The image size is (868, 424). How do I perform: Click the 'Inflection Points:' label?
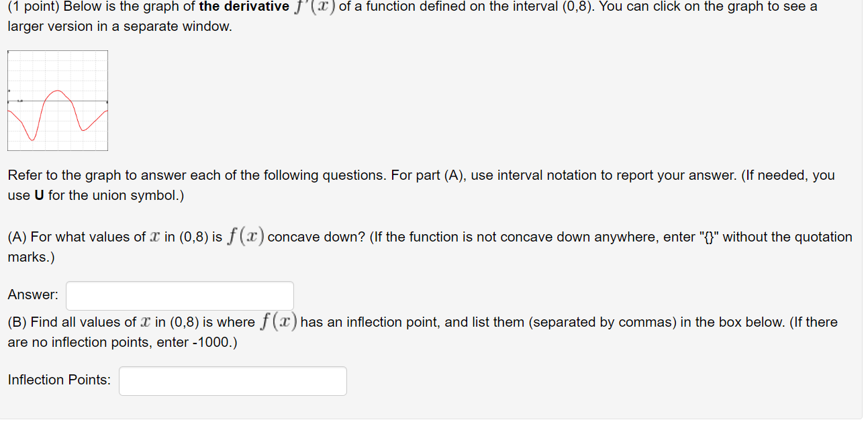tap(59, 380)
